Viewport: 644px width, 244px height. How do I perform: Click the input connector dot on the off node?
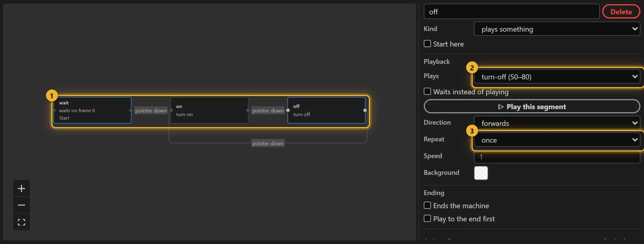pos(288,110)
